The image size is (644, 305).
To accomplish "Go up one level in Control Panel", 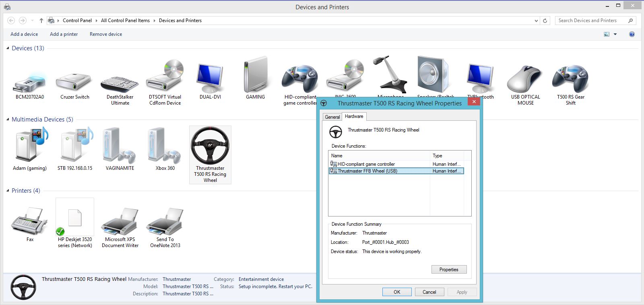I will [x=41, y=21].
